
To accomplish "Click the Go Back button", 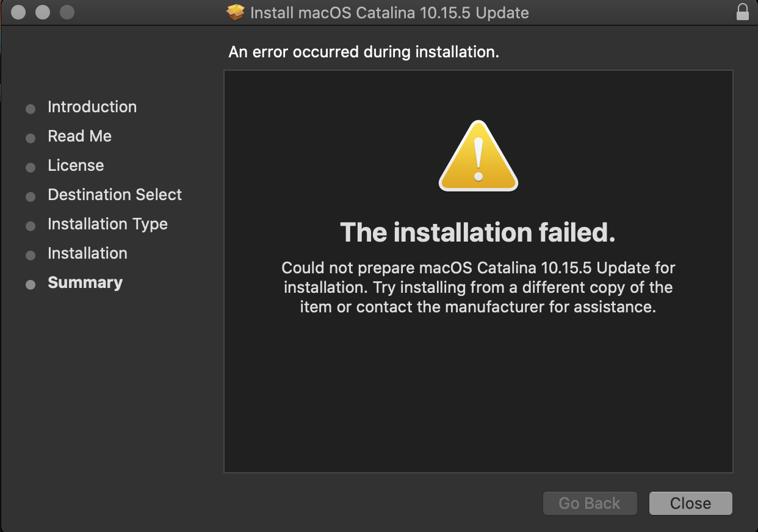I will click(x=590, y=503).
